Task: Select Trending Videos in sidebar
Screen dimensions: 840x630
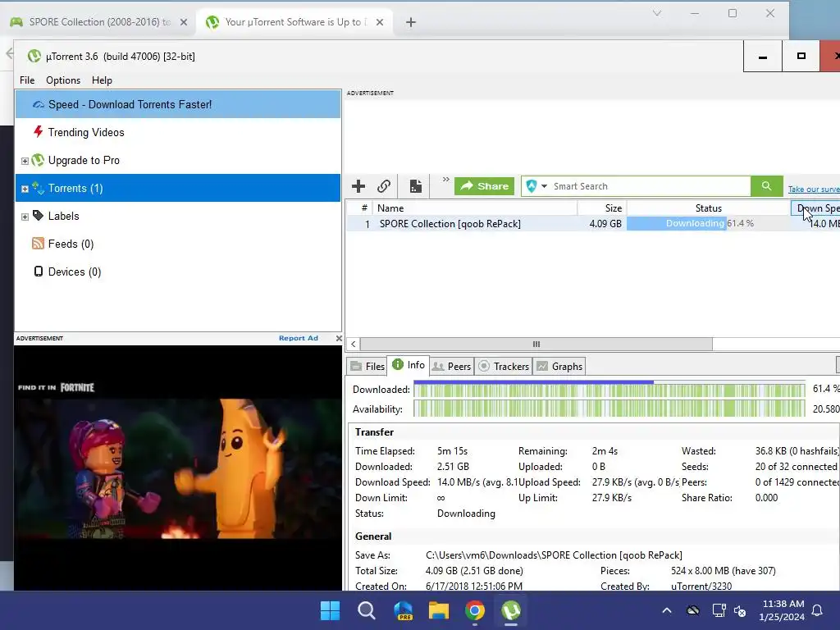Action: (x=178, y=132)
